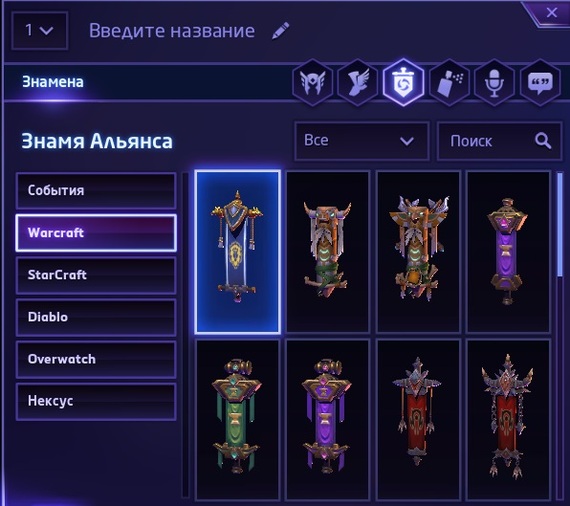Select the green Gilnean banner thumbnail

point(237,420)
